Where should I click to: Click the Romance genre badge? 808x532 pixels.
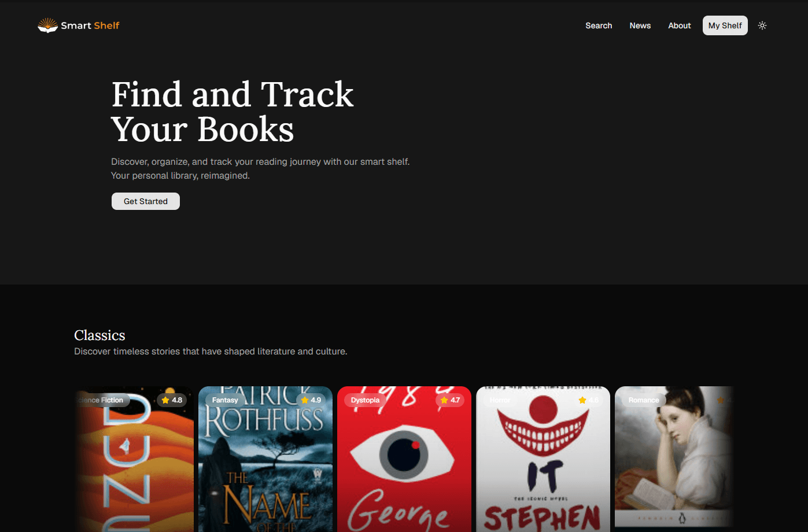pyautogui.click(x=644, y=400)
